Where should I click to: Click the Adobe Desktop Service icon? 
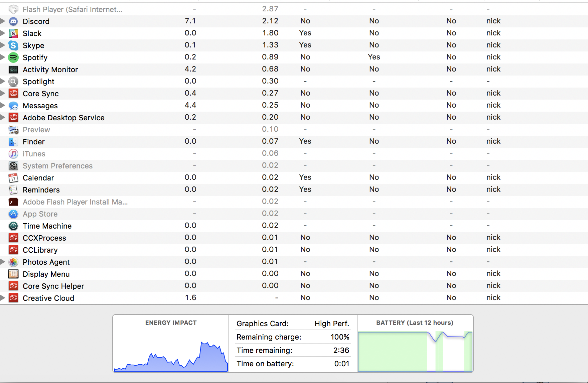(13, 118)
